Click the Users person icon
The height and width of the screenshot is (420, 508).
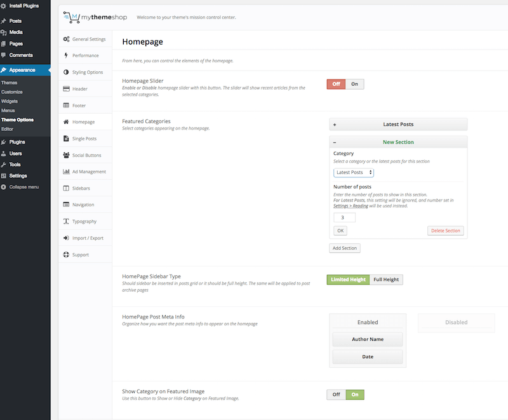click(x=3, y=154)
